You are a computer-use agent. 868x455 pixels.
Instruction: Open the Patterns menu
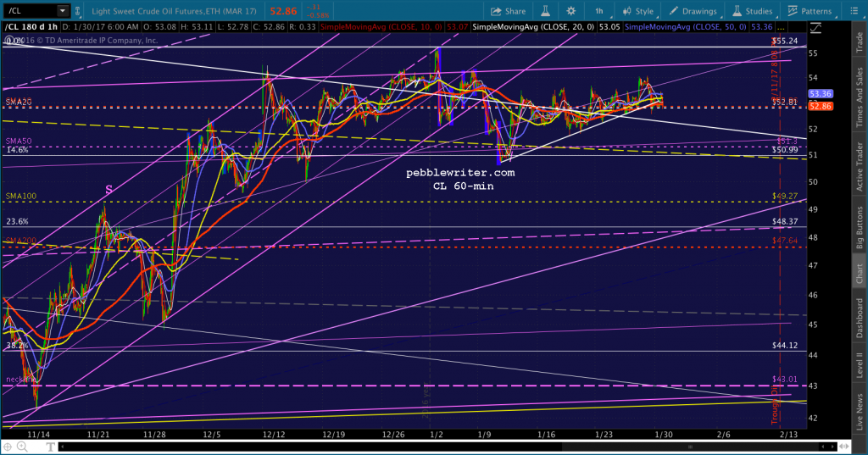(810, 11)
